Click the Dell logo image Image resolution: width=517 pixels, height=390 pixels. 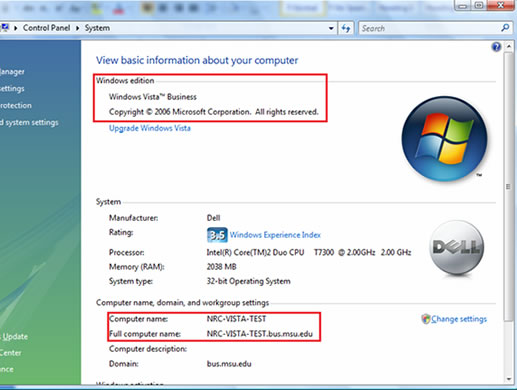[x=457, y=248]
